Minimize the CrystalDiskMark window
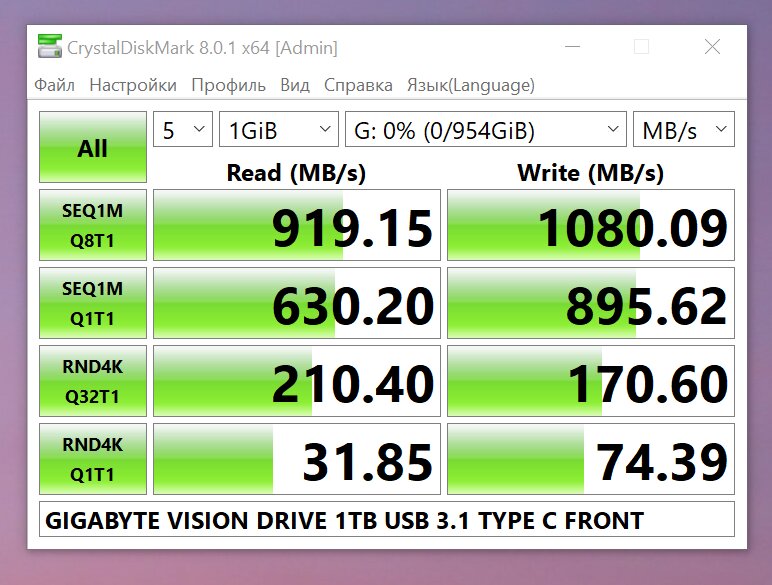Viewport: 772px width, 585px height. pyautogui.click(x=572, y=47)
